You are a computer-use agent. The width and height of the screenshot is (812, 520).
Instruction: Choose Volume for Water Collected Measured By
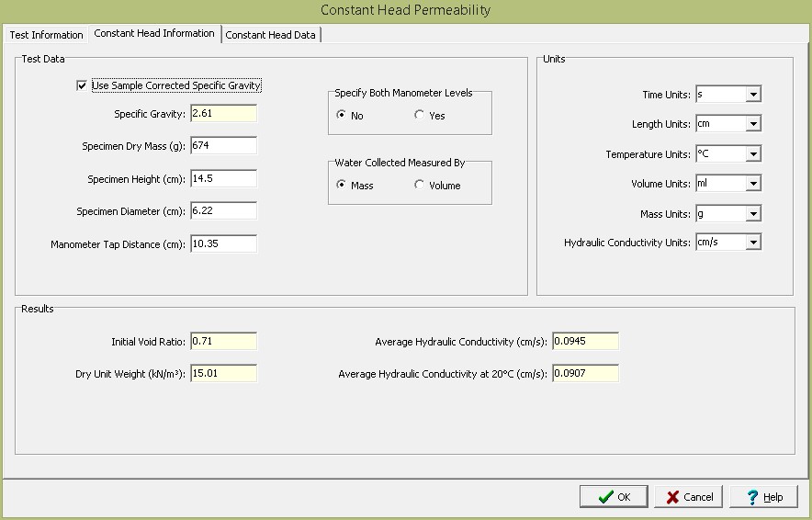420,186
